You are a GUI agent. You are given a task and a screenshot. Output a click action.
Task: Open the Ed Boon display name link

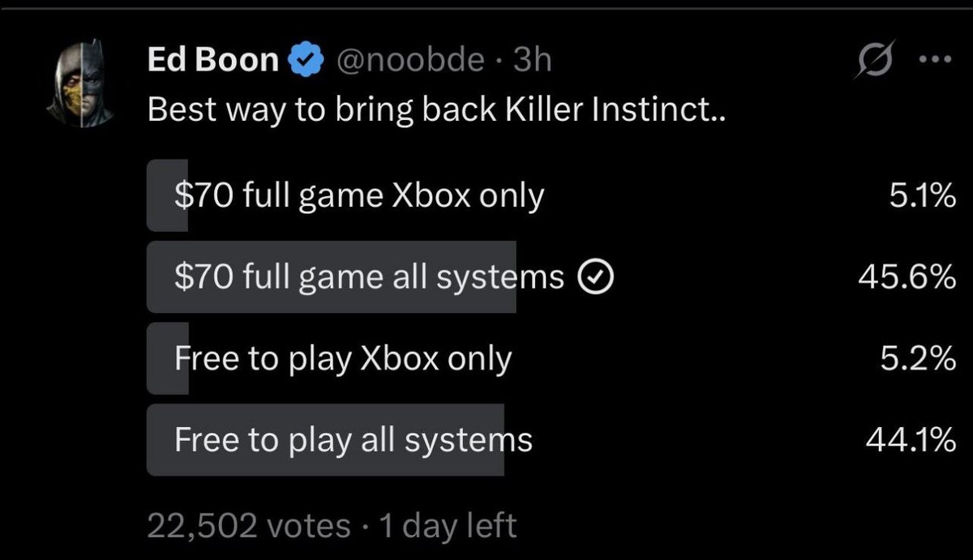click(212, 59)
